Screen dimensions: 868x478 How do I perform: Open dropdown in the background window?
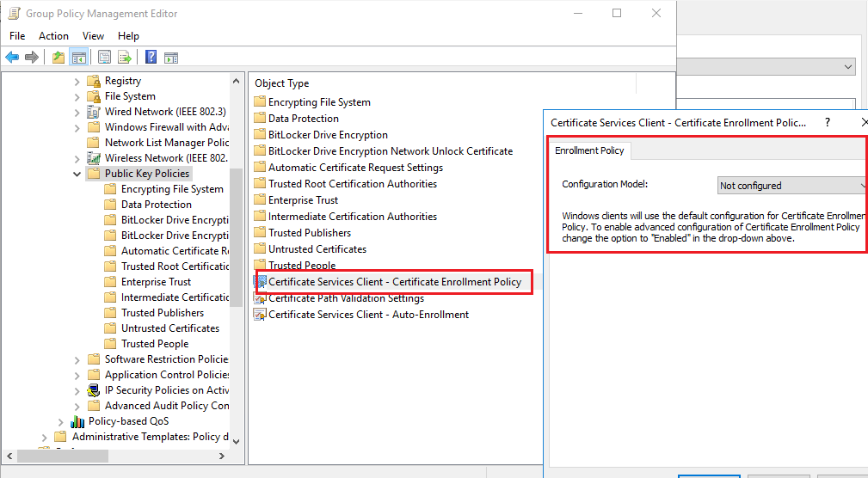[847, 67]
